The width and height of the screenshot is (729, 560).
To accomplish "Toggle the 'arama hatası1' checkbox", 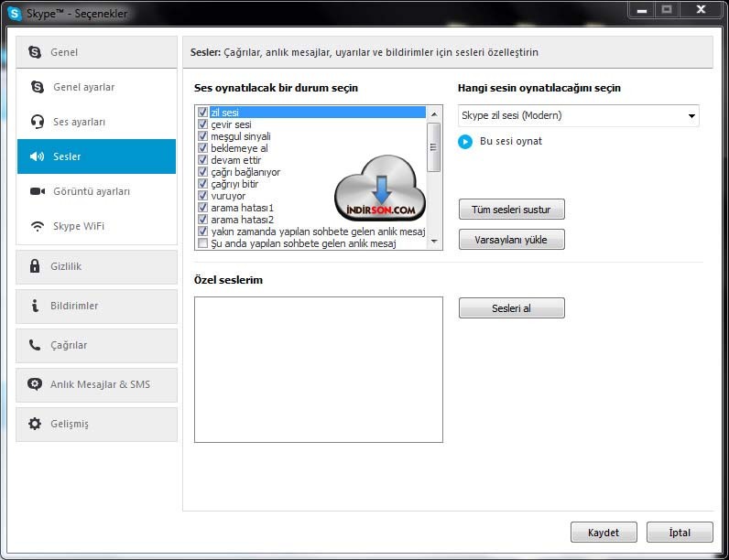I will pyautogui.click(x=202, y=208).
